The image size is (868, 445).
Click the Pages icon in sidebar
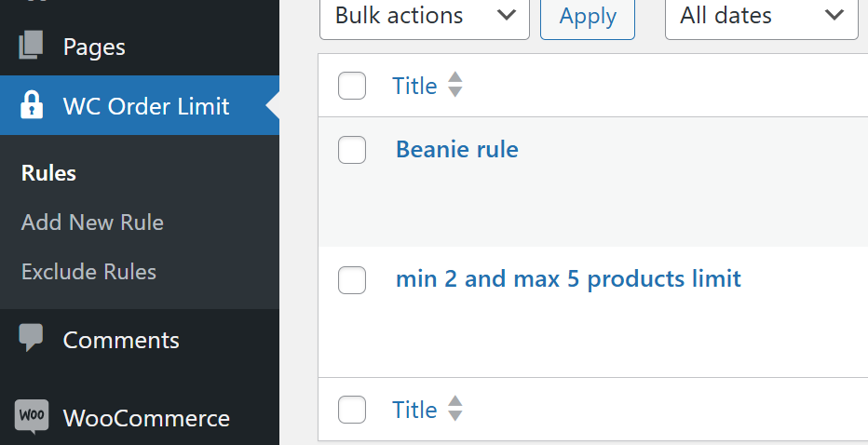(32, 46)
